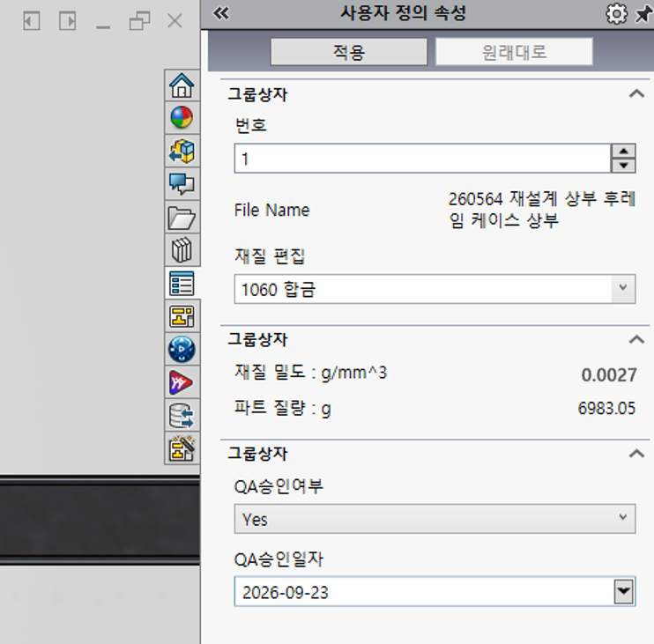The height and width of the screenshot is (644, 654).
Task: Open blue globe play button tab
Action: (x=182, y=349)
